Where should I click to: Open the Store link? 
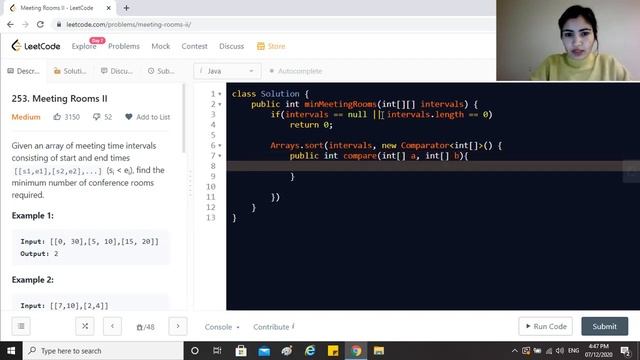[x=271, y=46]
